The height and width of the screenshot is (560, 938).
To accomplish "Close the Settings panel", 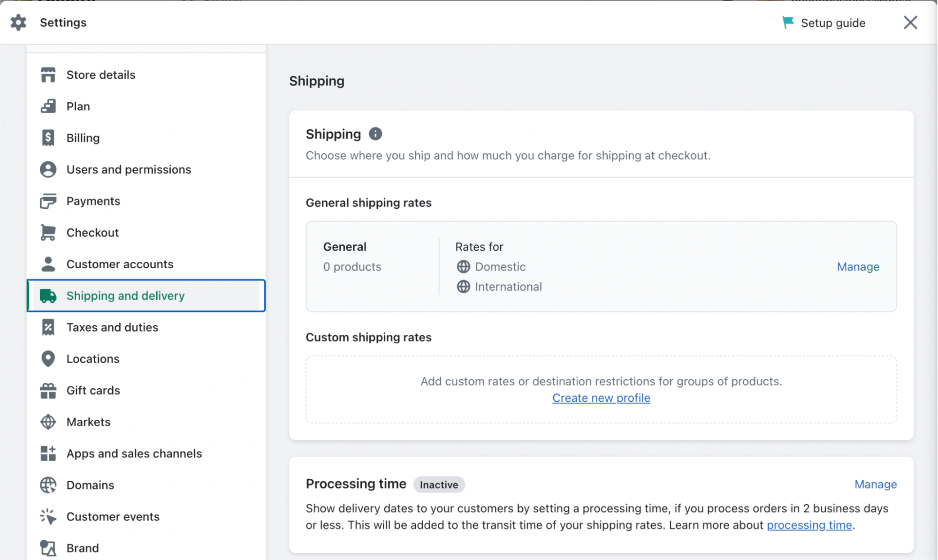I will coord(910,23).
